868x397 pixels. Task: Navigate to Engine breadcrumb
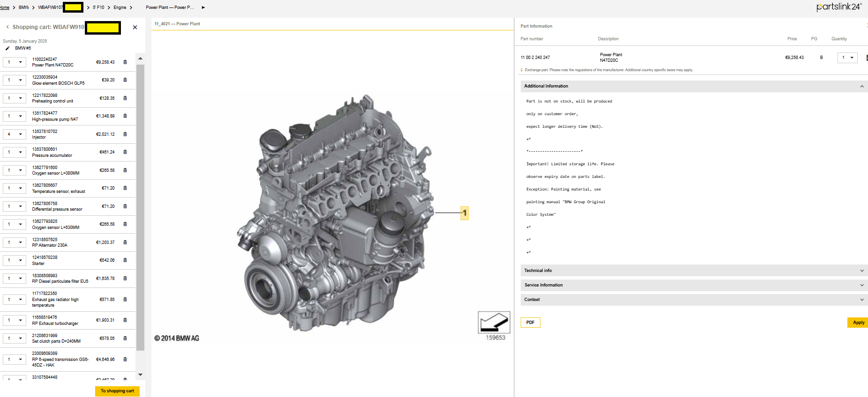coord(120,7)
